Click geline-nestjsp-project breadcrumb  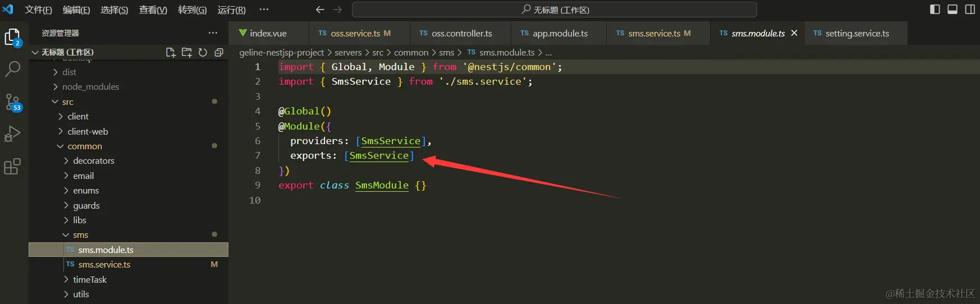point(282,52)
